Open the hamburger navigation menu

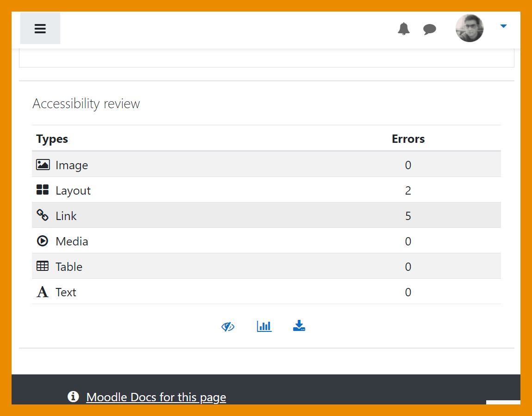pyautogui.click(x=40, y=29)
